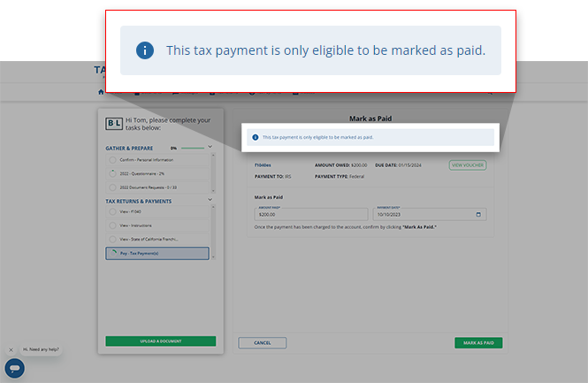Dismiss the 'Hi. Need any help?' popup
Screen dimensions: 588x383
[11, 349]
